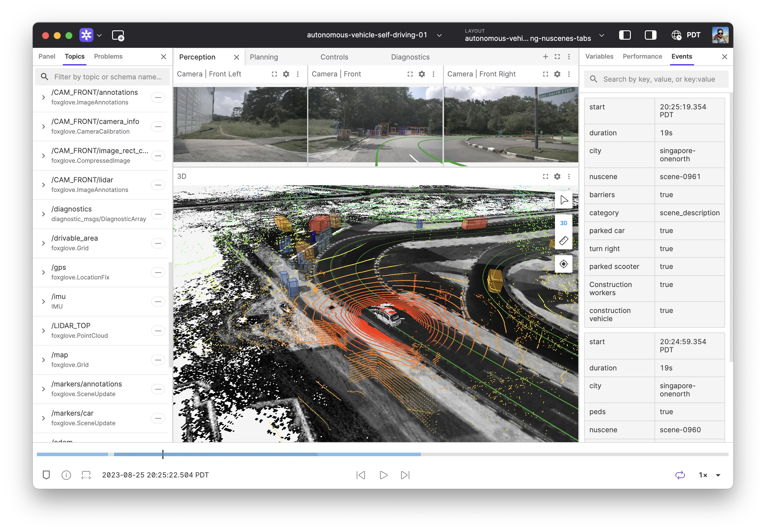Toggle the left sidebar panel icon

(x=624, y=35)
